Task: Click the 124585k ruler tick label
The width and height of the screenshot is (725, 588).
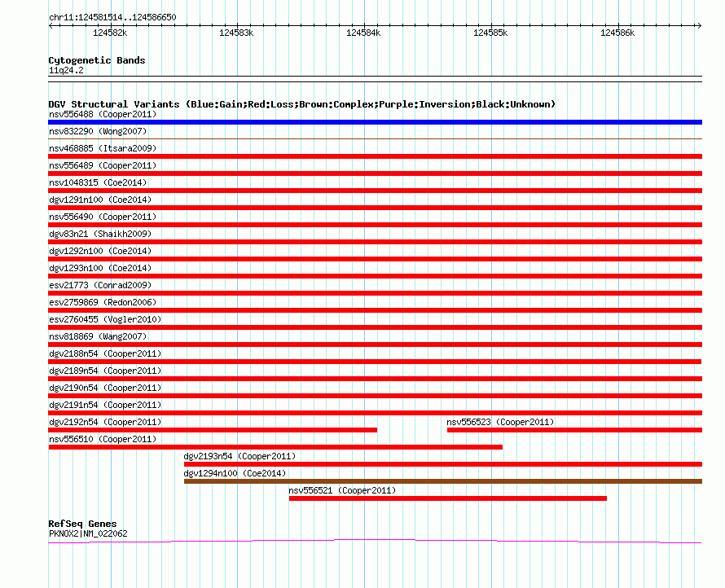Action: tap(490, 33)
